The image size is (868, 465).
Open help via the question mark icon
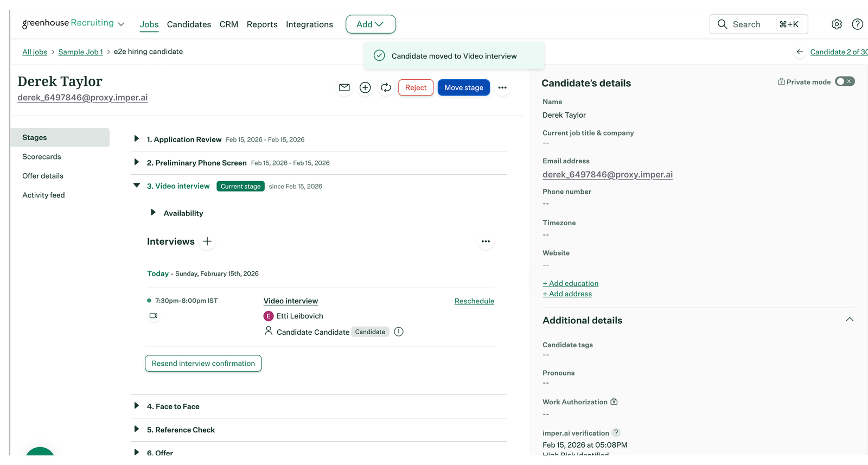click(x=857, y=24)
